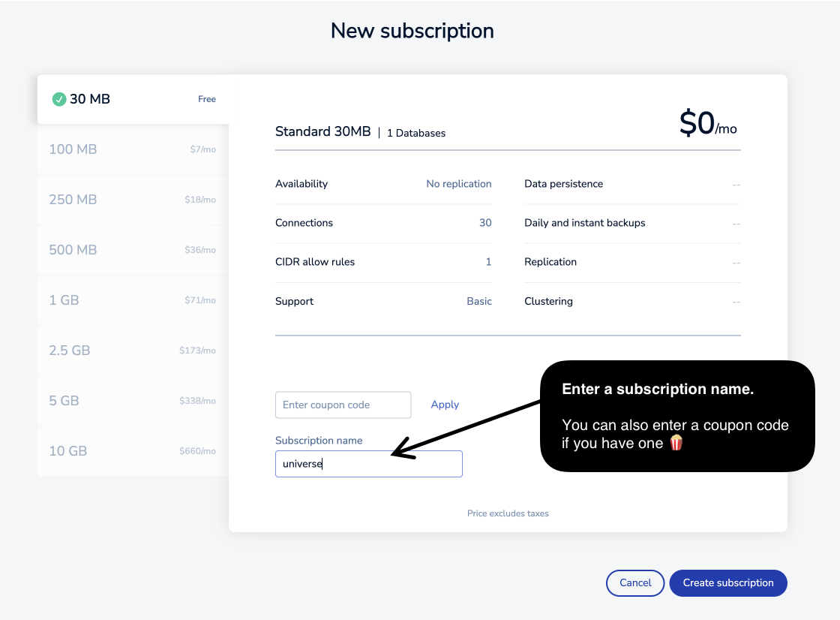Switch to the 5 GB plan

tap(133, 401)
